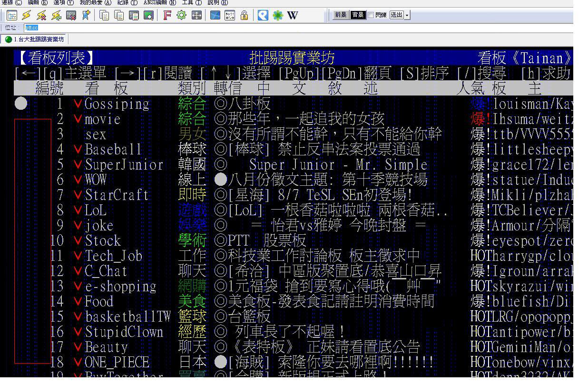Click the lightning reconnect icon with green arrow
The width and height of the screenshot is (588, 383).
click(x=56, y=15)
